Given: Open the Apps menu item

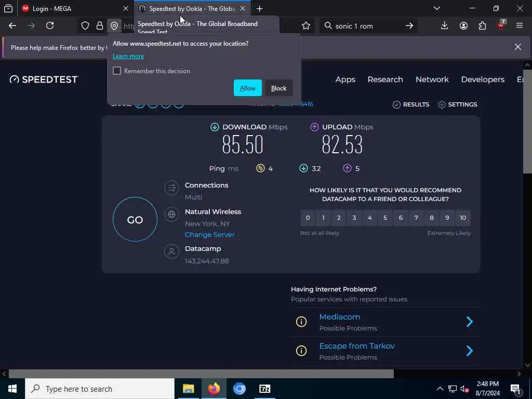Looking at the screenshot, I should [345, 79].
